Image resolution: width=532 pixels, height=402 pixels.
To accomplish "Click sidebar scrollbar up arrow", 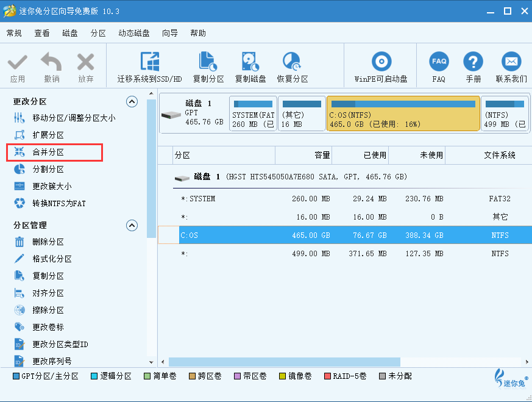I will [151, 94].
